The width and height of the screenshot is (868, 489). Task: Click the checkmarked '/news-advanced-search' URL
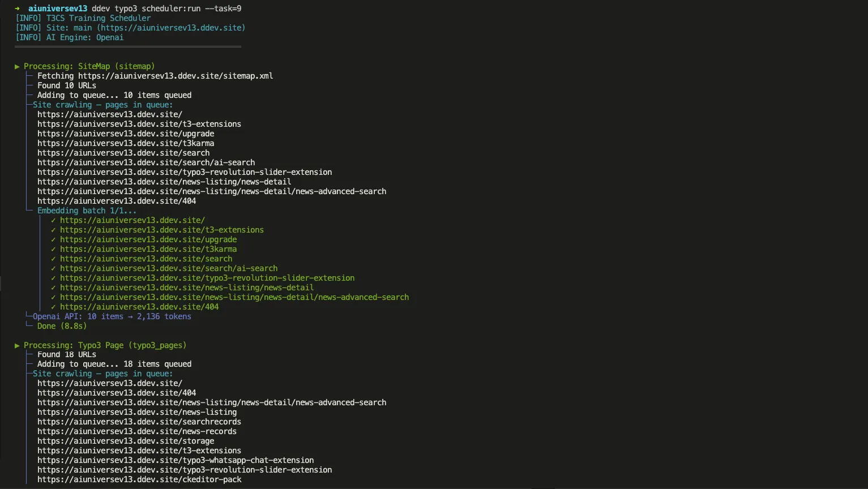(x=234, y=297)
